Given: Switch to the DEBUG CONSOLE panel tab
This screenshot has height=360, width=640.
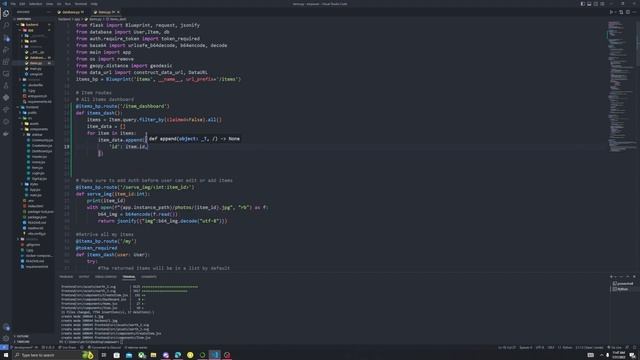Looking at the screenshot, I should (106, 277).
